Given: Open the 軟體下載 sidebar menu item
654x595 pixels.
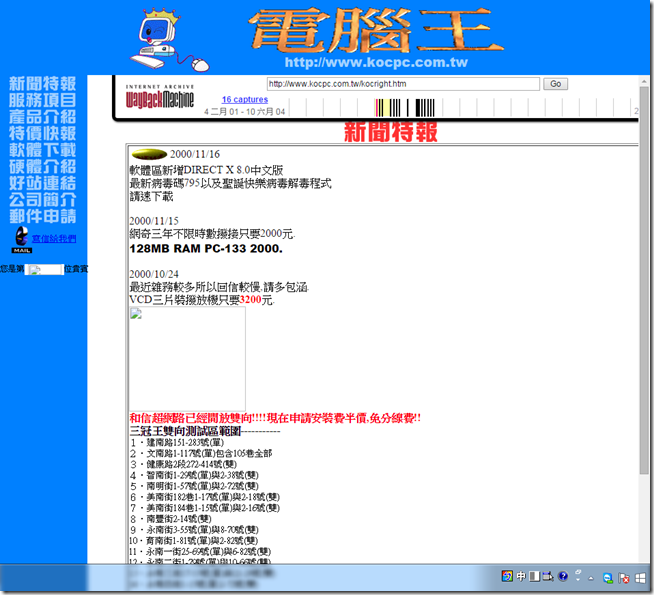Looking at the screenshot, I should coord(43,150).
